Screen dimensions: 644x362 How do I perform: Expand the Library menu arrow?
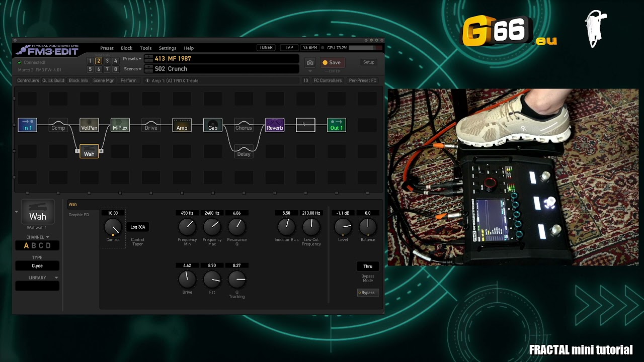(56, 278)
